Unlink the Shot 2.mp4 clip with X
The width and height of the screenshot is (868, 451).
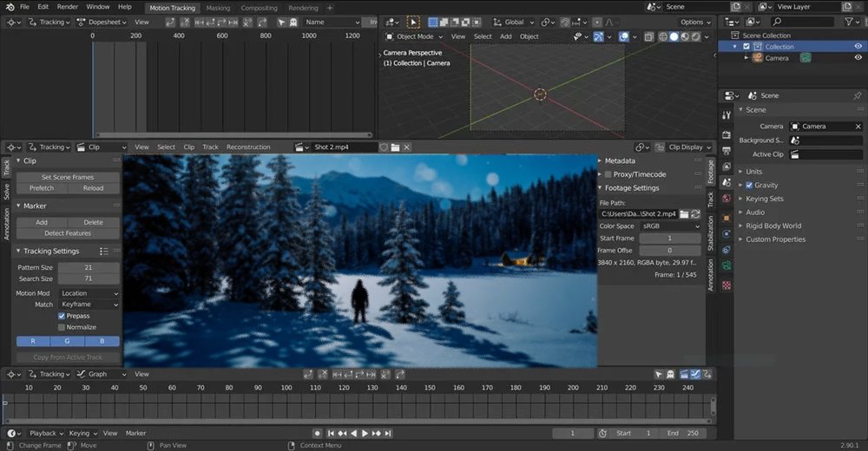point(406,147)
